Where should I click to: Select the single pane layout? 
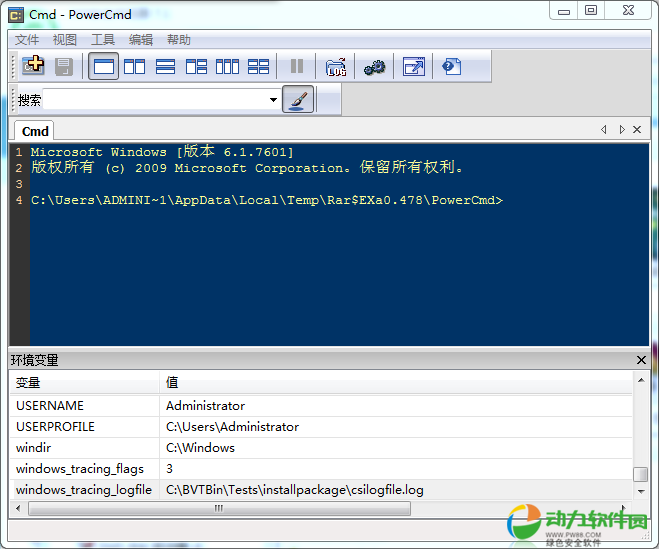pyautogui.click(x=103, y=67)
